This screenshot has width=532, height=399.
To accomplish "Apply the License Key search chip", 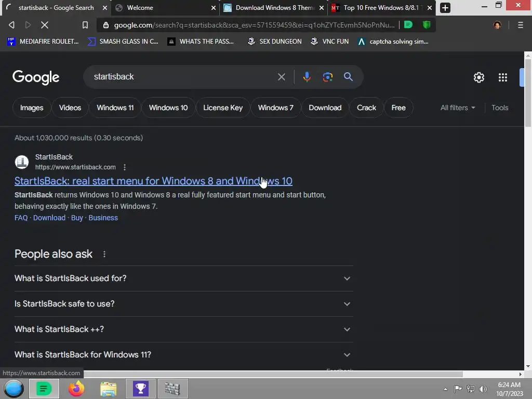I will pos(223,108).
